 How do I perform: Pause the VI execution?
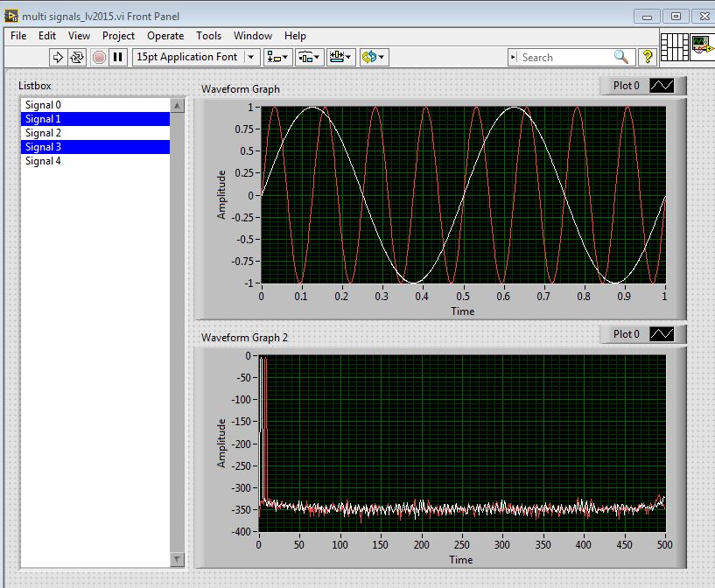pos(117,58)
